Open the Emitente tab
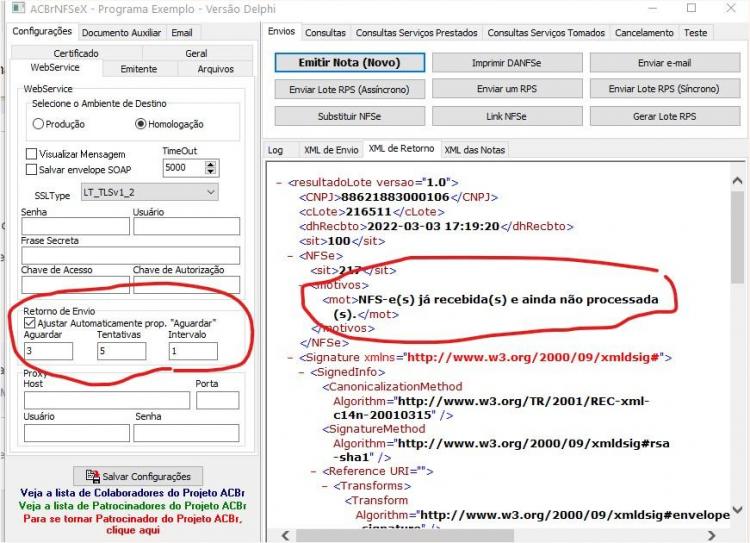Image resolution: width=750 pixels, height=543 pixels. [139, 69]
